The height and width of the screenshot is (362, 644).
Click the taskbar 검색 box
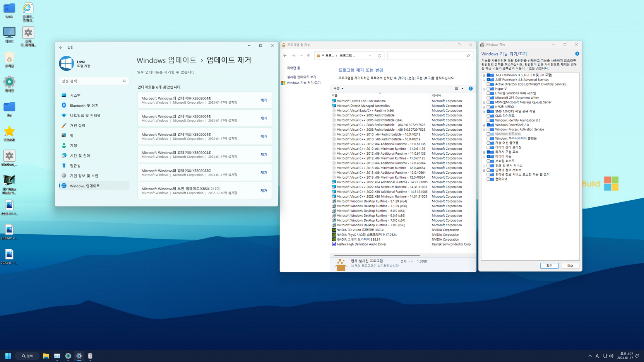tap(27, 356)
